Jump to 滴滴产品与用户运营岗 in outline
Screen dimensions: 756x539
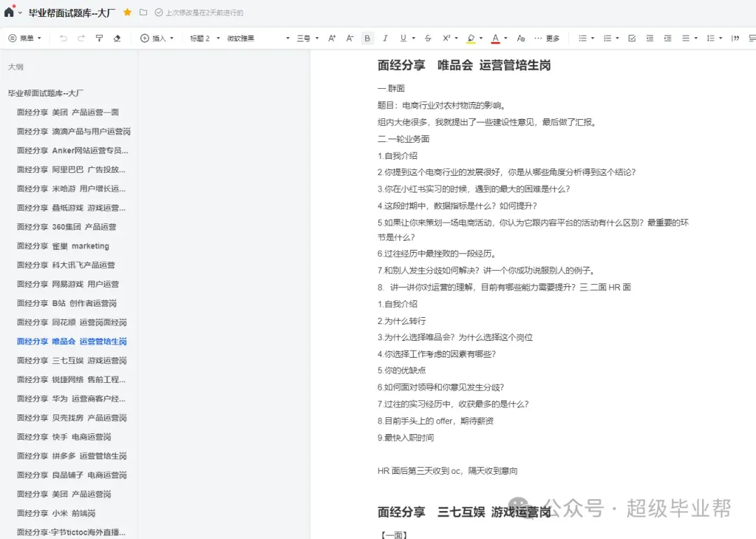pyautogui.click(x=73, y=132)
